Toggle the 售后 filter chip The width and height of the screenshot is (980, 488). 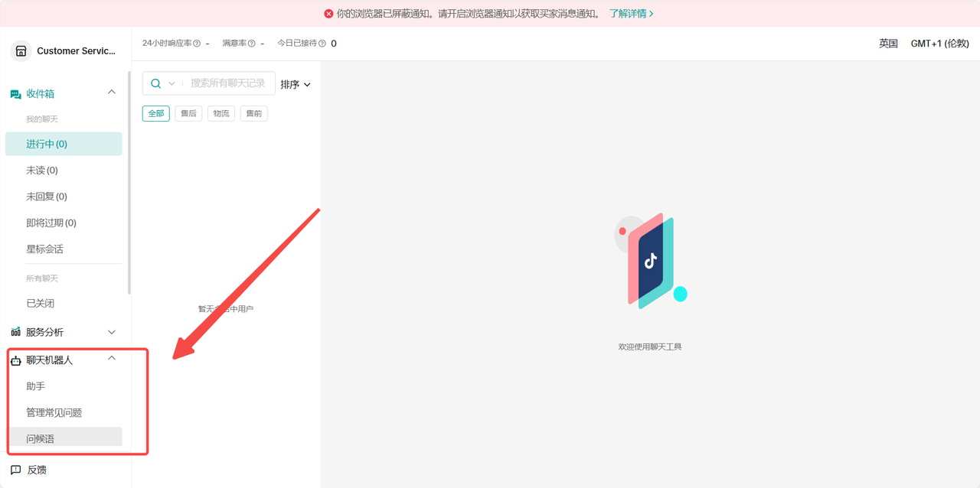(188, 112)
